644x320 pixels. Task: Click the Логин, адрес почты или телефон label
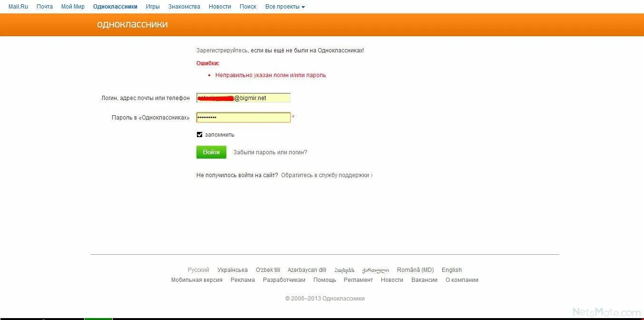coord(146,98)
